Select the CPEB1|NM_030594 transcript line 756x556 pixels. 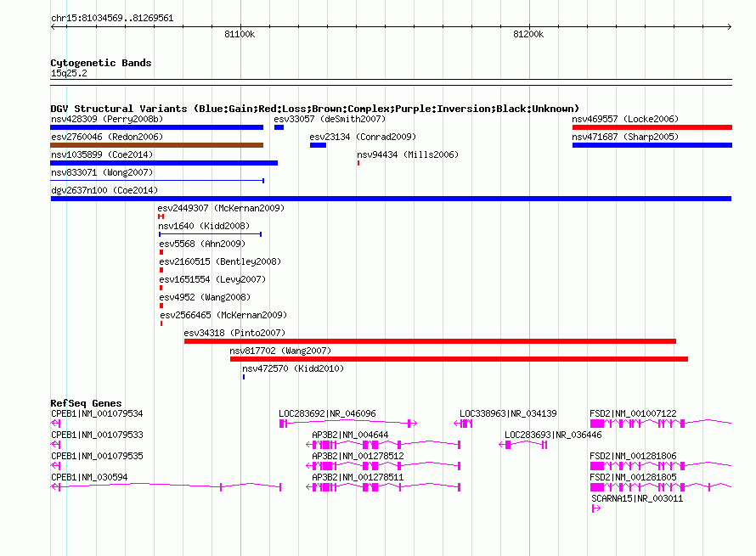[x=166, y=486]
